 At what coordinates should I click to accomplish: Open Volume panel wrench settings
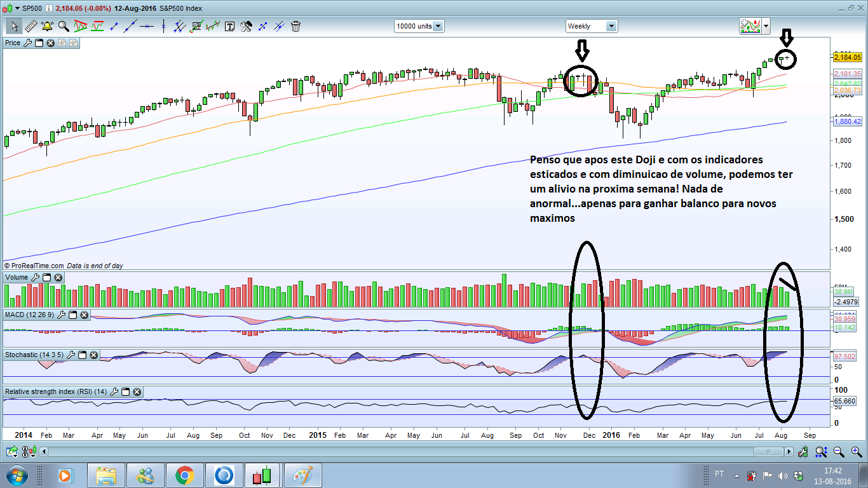pyautogui.click(x=34, y=278)
